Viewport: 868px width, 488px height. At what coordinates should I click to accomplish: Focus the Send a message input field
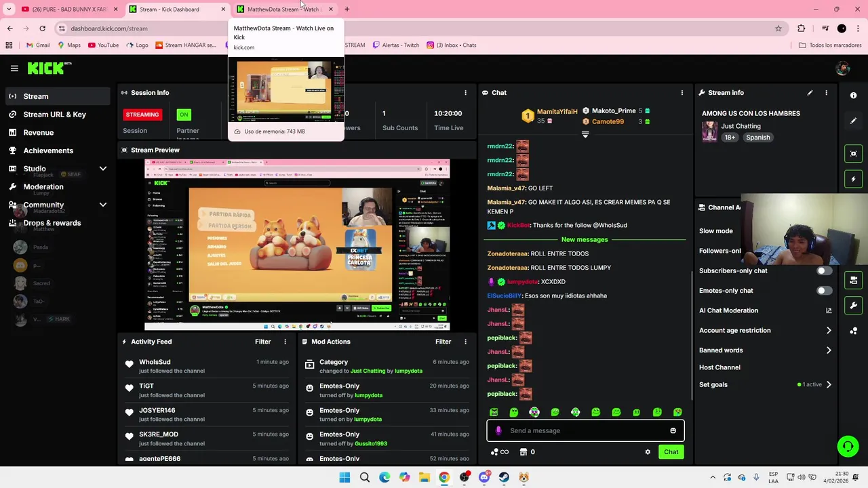click(585, 430)
